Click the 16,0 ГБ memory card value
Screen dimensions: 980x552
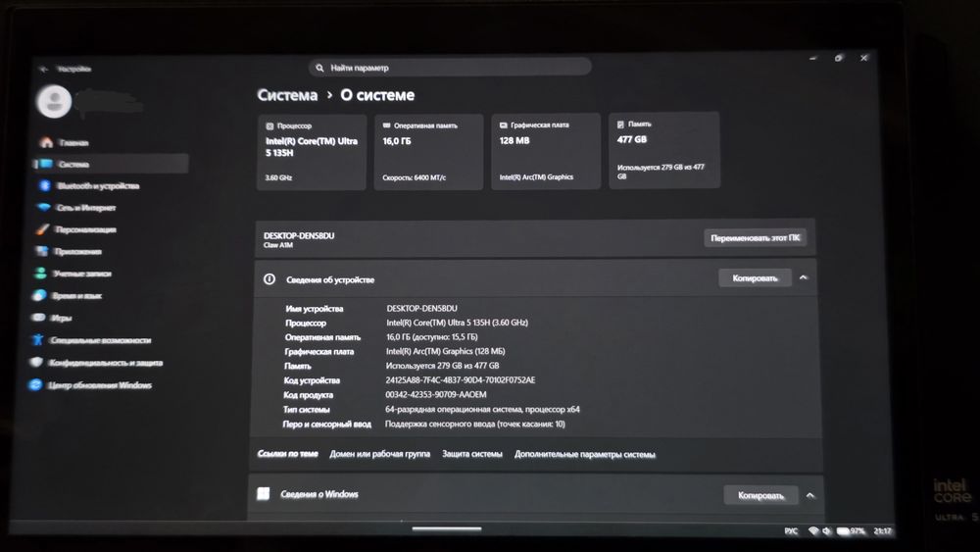397,141
